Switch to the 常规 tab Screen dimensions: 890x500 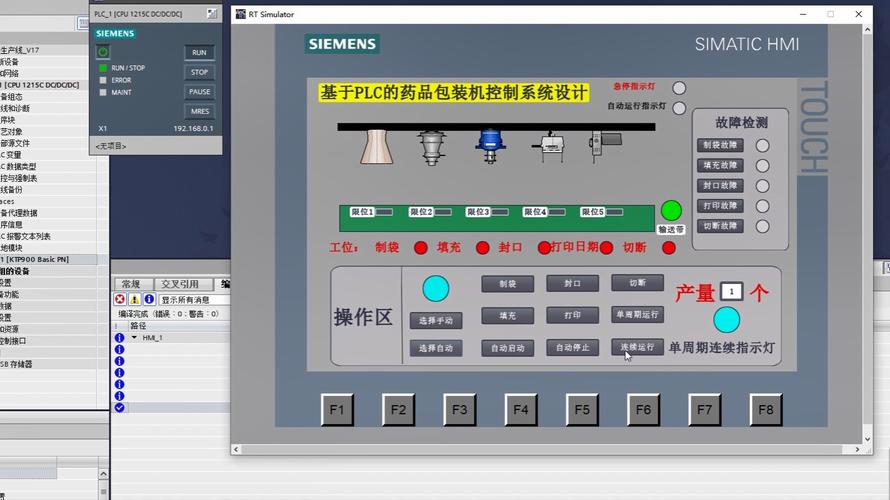point(132,284)
